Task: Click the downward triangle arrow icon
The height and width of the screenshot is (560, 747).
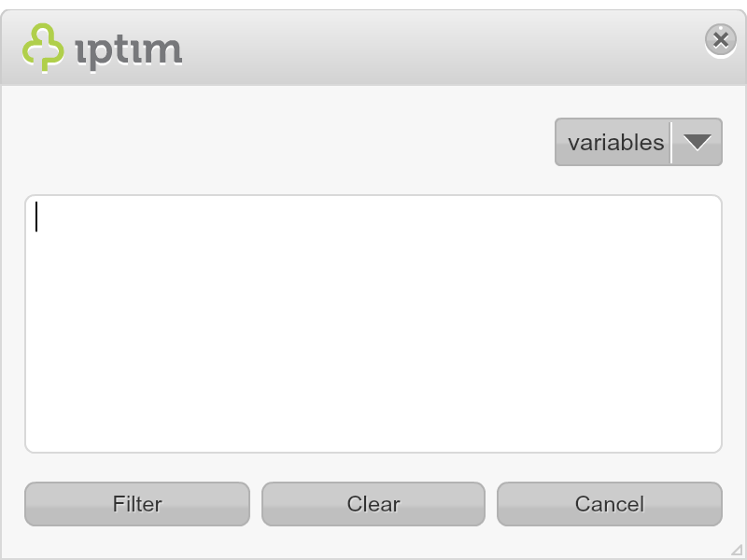Action: (x=697, y=142)
